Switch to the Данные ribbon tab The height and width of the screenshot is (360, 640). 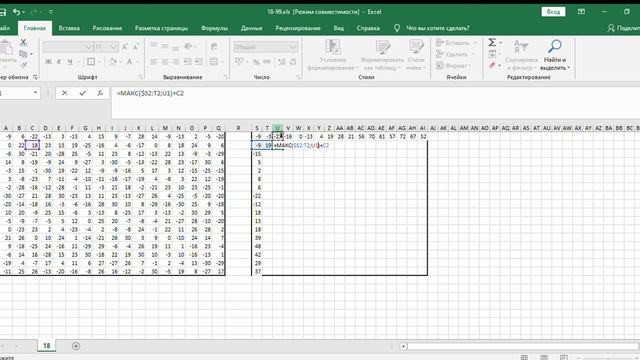(x=251, y=28)
